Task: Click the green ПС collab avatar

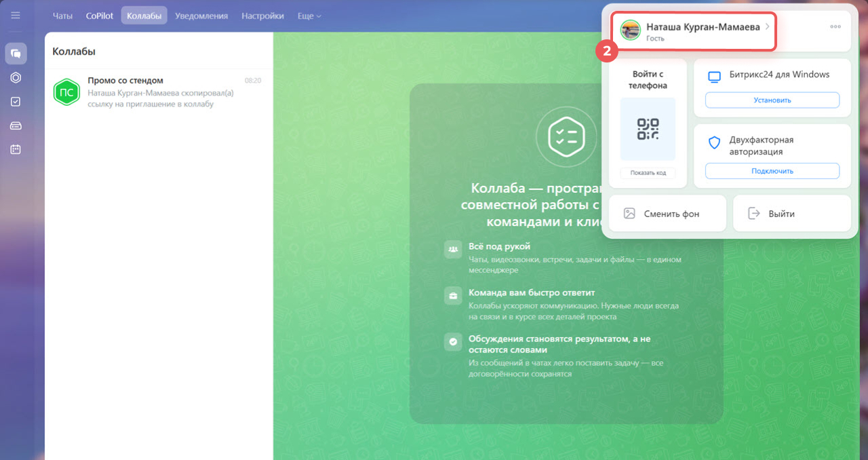Action: (x=67, y=92)
